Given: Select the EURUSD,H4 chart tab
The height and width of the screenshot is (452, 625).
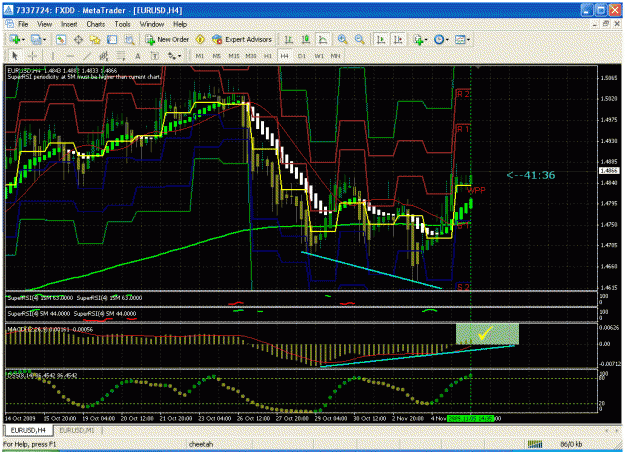Looking at the screenshot, I should 28,430.
